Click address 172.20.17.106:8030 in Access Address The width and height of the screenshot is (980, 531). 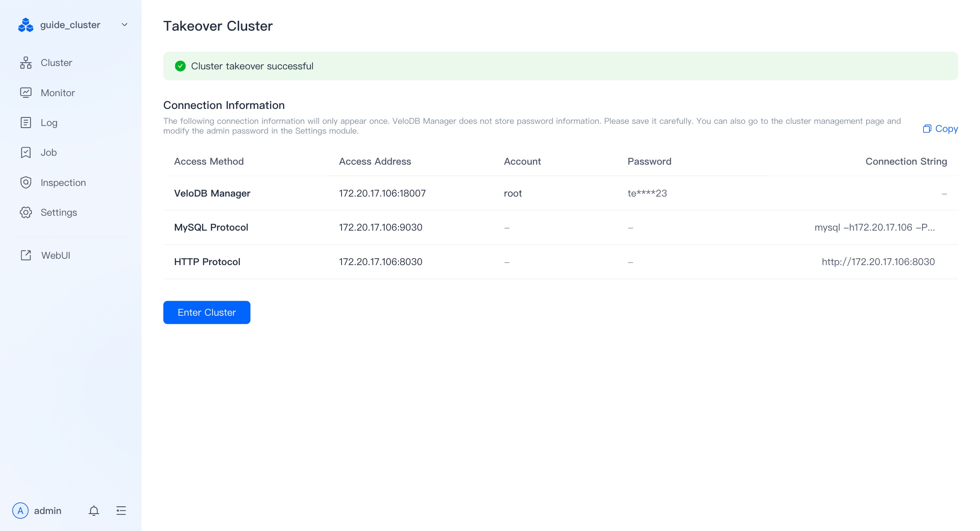point(381,262)
